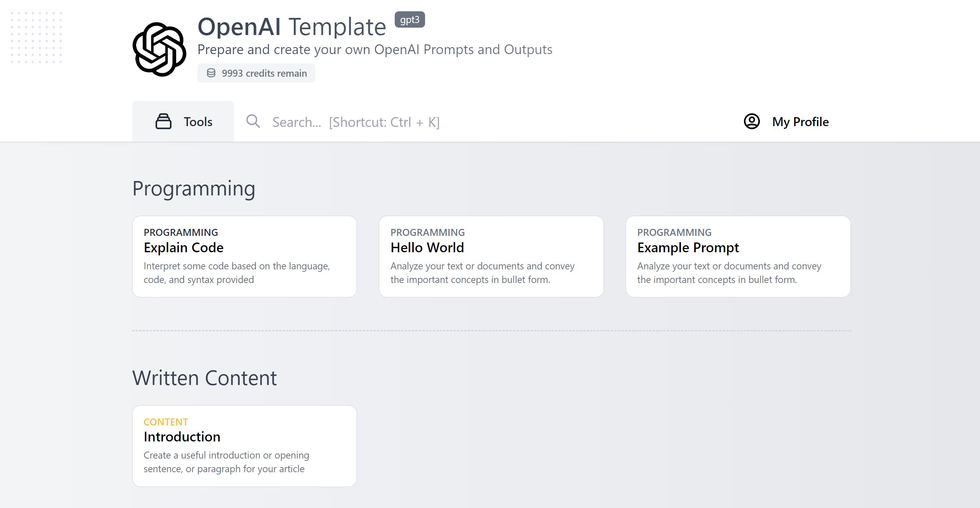Click the Tools drawer icon

coord(163,121)
